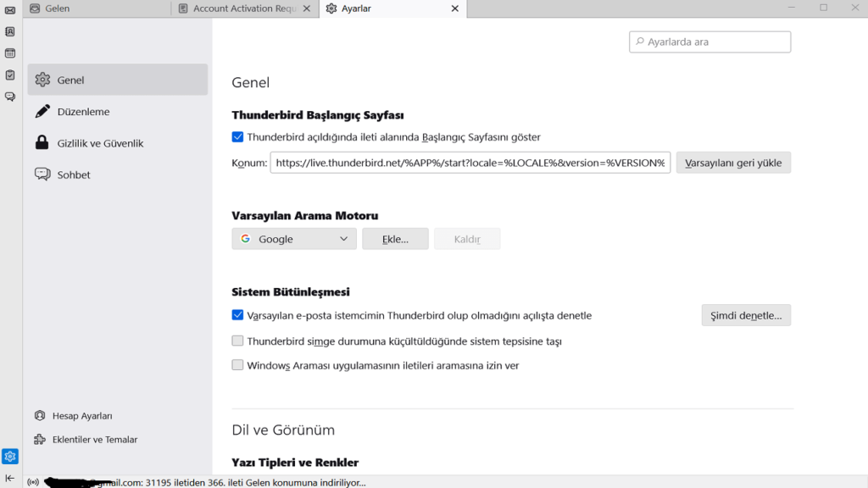This screenshot has height=488, width=868.
Task: Toggle Başlangıç Sayfasını göster checkbox
Action: (237, 136)
